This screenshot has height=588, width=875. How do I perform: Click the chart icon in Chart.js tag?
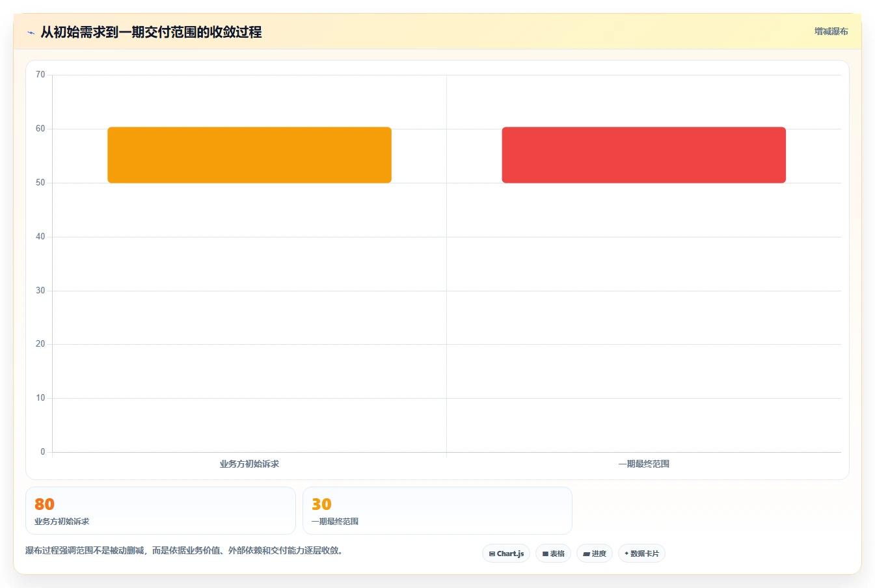(x=492, y=554)
